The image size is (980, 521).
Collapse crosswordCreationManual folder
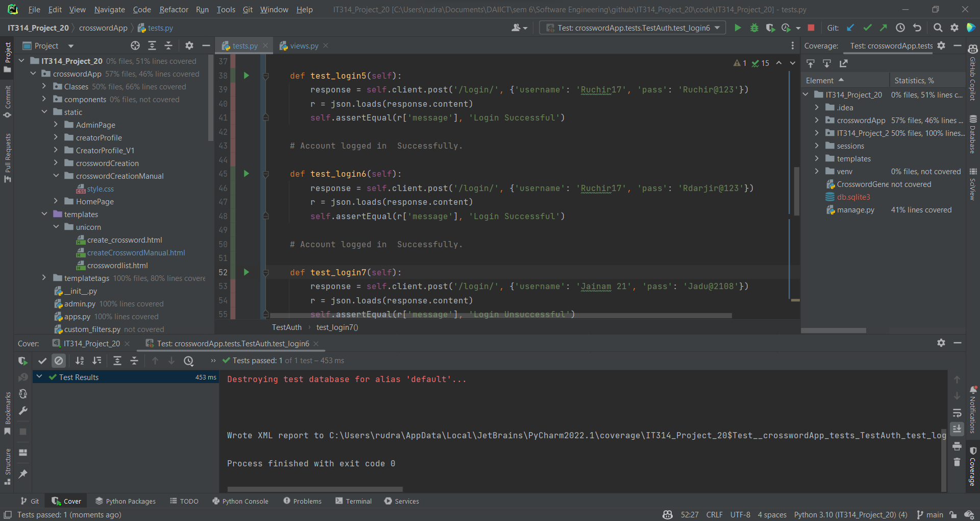pos(56,176)
